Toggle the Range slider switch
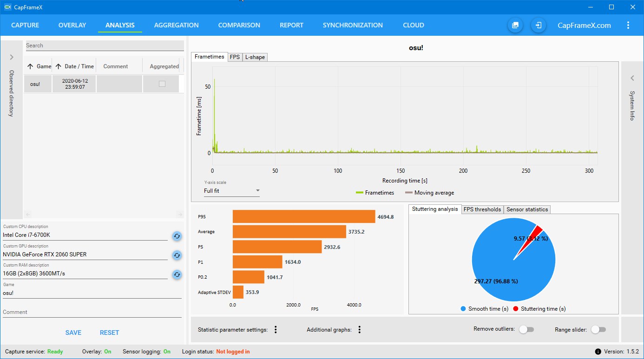 pos(598,329)
